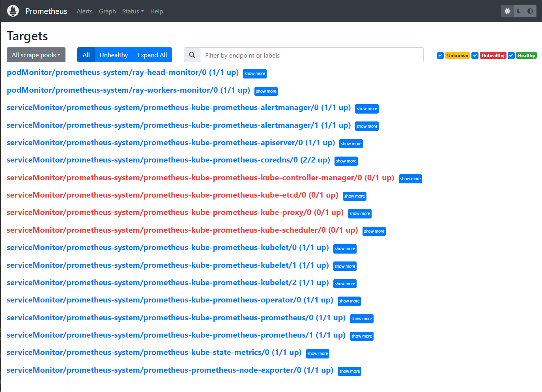
Task: Open the failing kube-etcd/0 link
Action: point(172,195)
